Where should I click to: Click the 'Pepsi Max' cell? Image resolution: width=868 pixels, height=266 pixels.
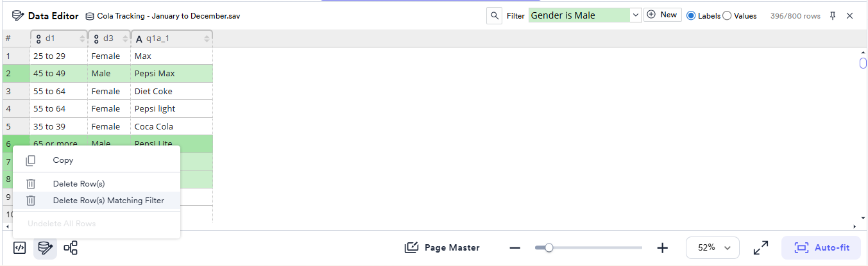tap(171, 74)
